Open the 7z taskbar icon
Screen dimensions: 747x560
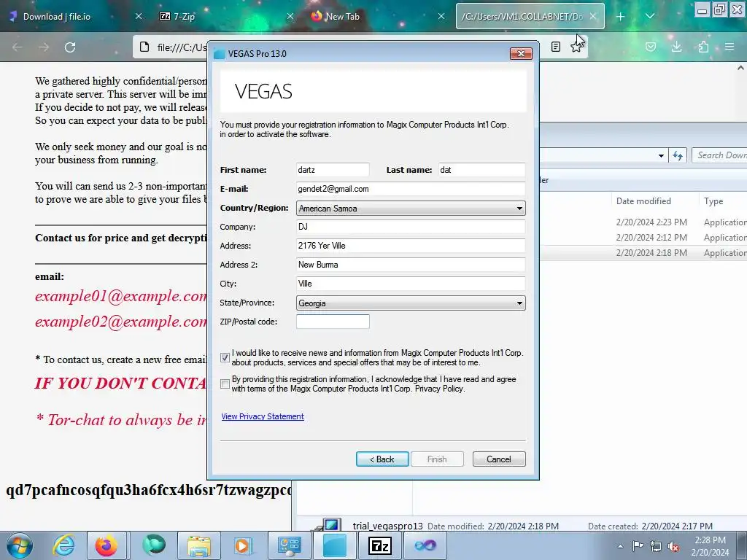pos(380,545)
